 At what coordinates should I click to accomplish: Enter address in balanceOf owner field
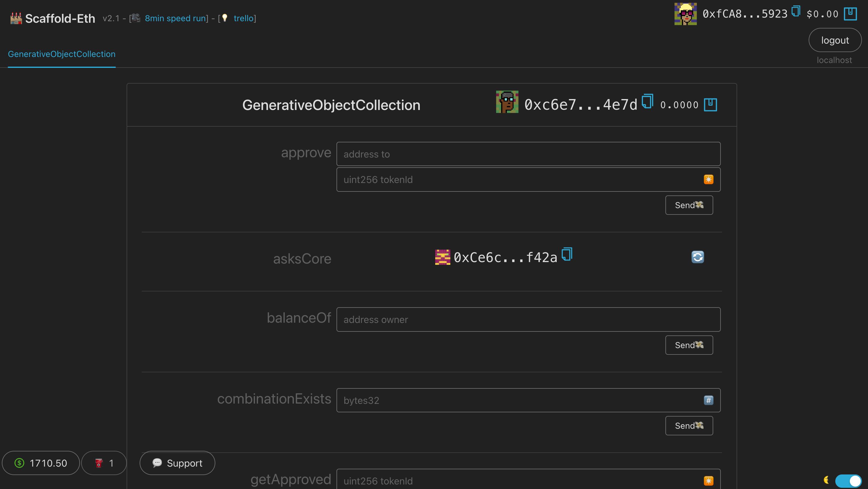coord(528,319)
